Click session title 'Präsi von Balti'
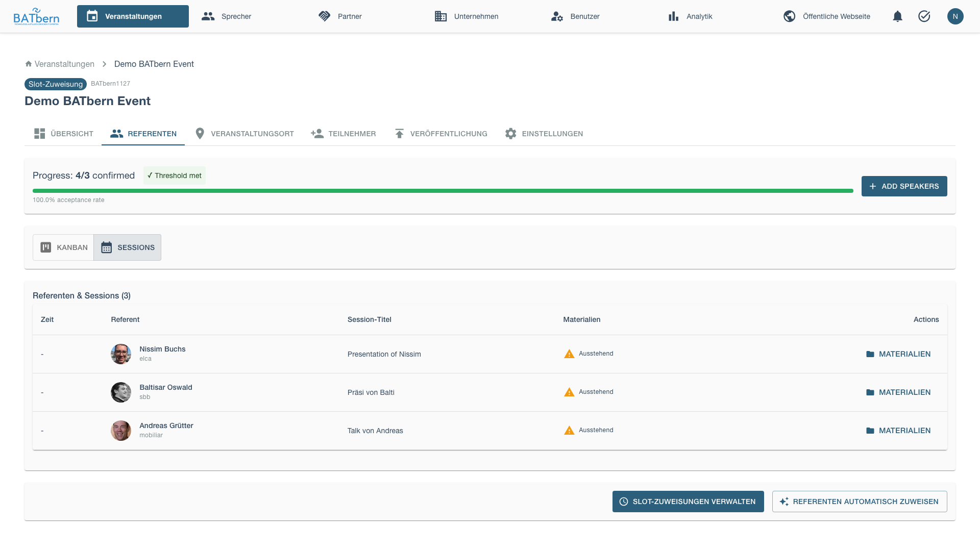Viewport: 980px width, 551px height. (x=371, y=392)
